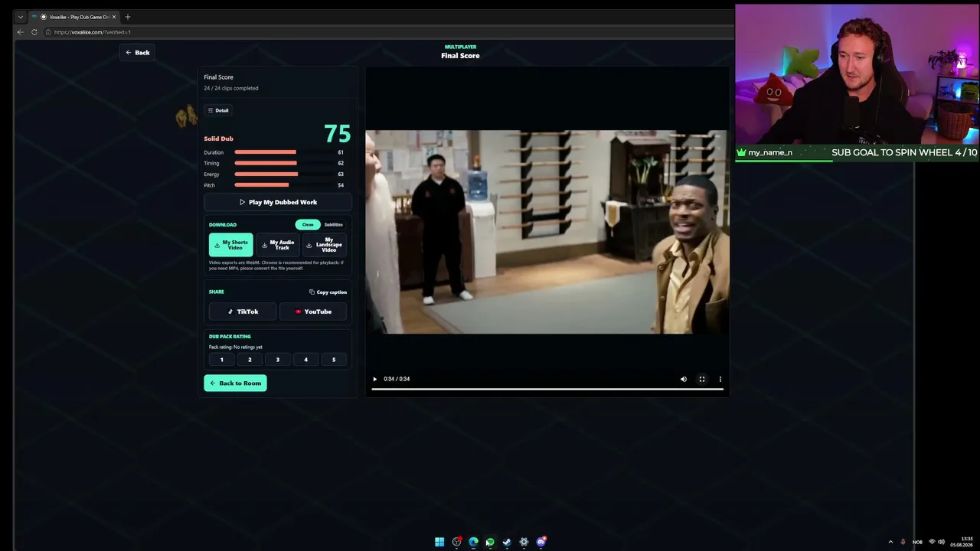Select the Voxalike browser tab

[x=73, y=17]
